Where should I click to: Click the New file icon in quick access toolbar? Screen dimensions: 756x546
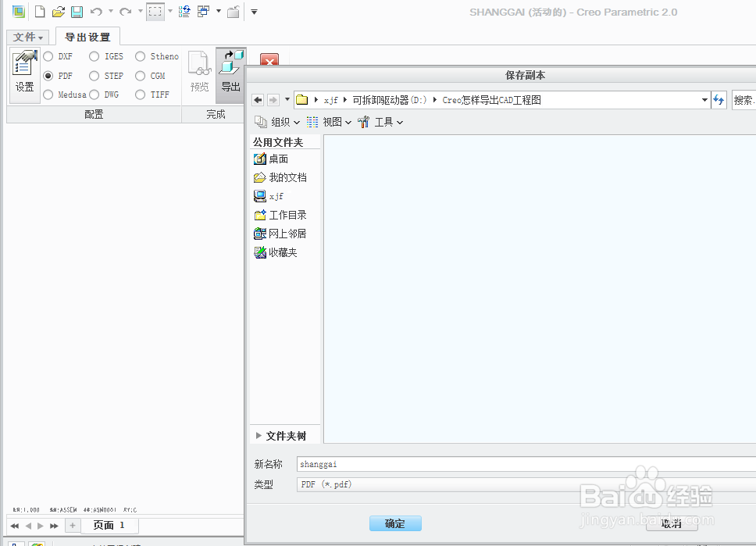[40, 12]
